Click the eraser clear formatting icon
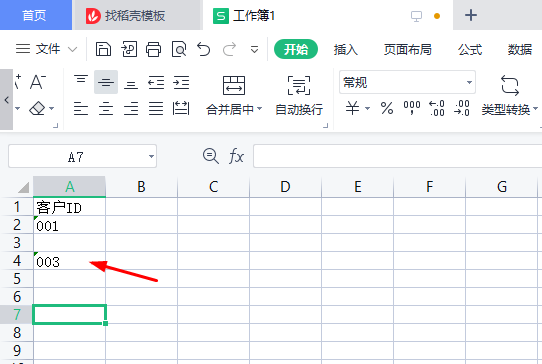Viewport: 542px width, 364px height. pyautogui.click(x=37, y=108)
